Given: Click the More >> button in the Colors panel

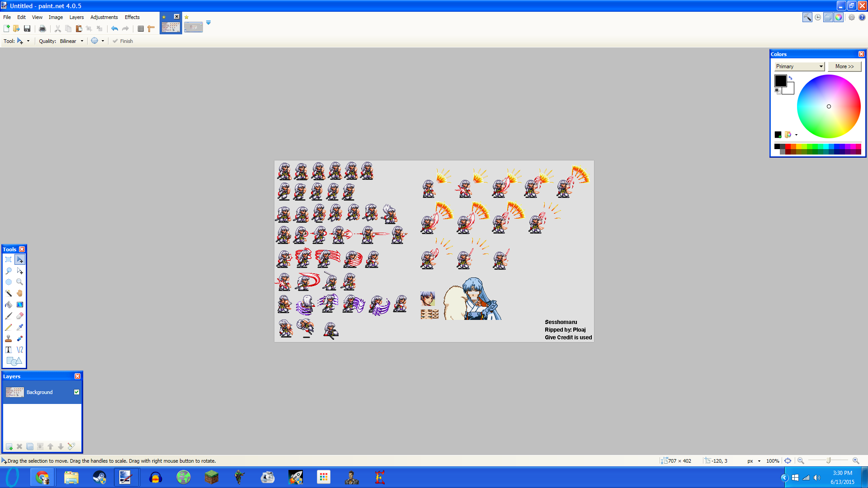Looking at the screenshot, I should pos(844,66).
